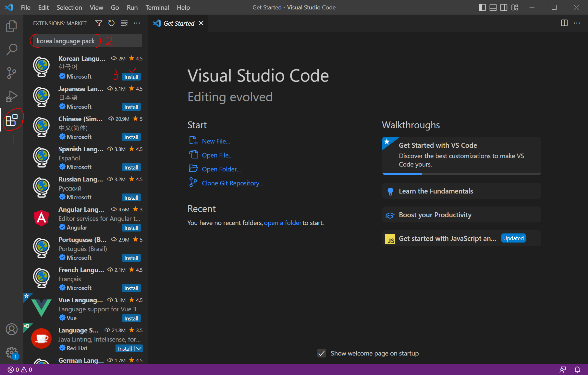Screen dimensions: 588x375
Task: Install the Russian Language Pack
Action: click(131, 198)
